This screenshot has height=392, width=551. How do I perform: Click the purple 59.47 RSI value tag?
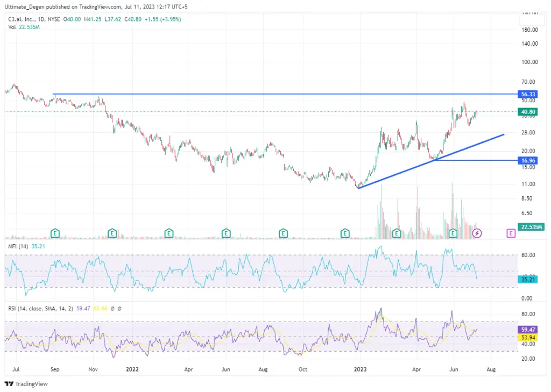point(527,330)
